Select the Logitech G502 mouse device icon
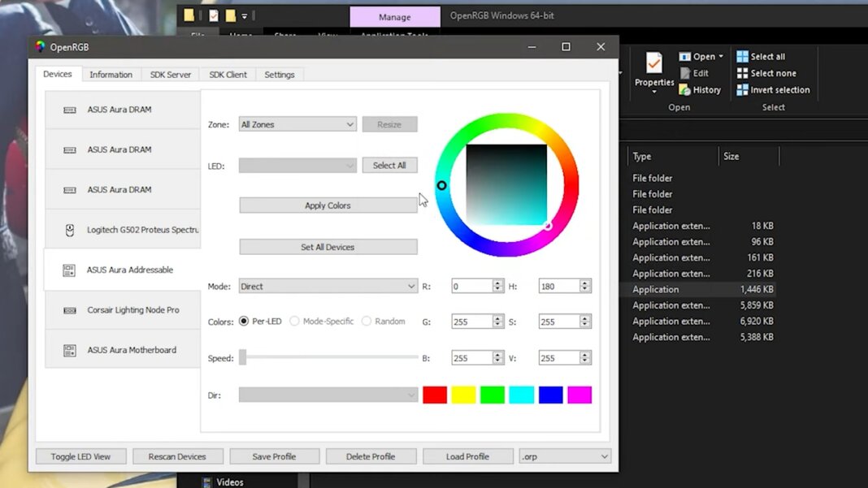The image size is (868, 488). [x=70, y=231]
